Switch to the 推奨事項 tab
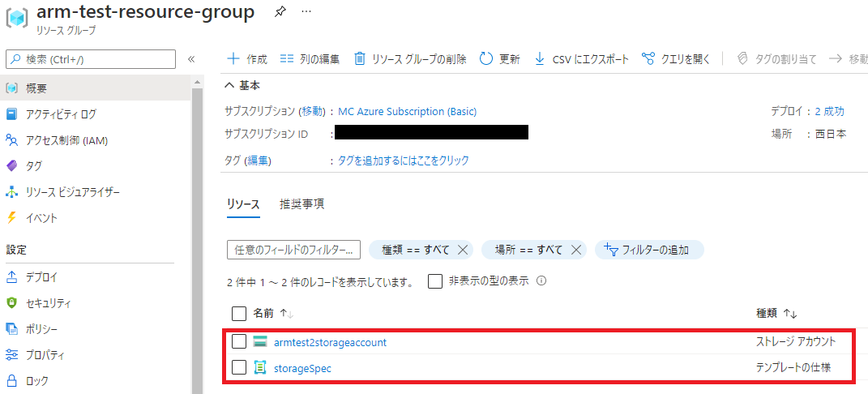 [x=301, y=203]
